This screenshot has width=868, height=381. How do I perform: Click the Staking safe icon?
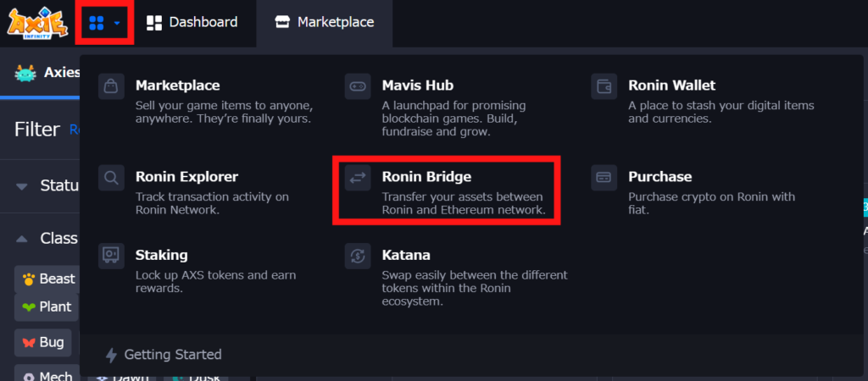[111, 256]
